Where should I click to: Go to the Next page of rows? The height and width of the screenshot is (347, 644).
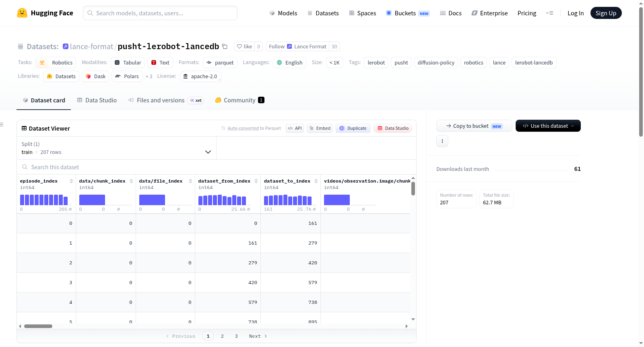[x=258, y=336]
